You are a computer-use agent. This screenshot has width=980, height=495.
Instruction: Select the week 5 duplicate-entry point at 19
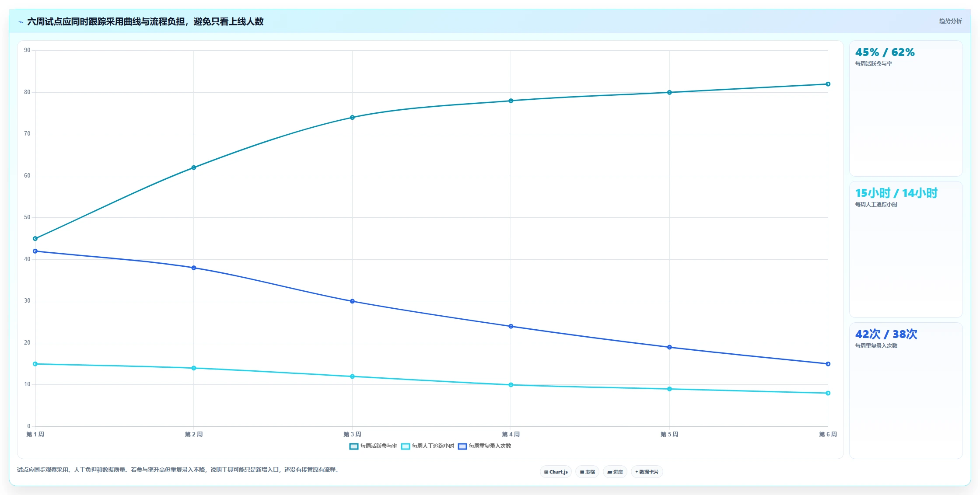pos(669,347)
